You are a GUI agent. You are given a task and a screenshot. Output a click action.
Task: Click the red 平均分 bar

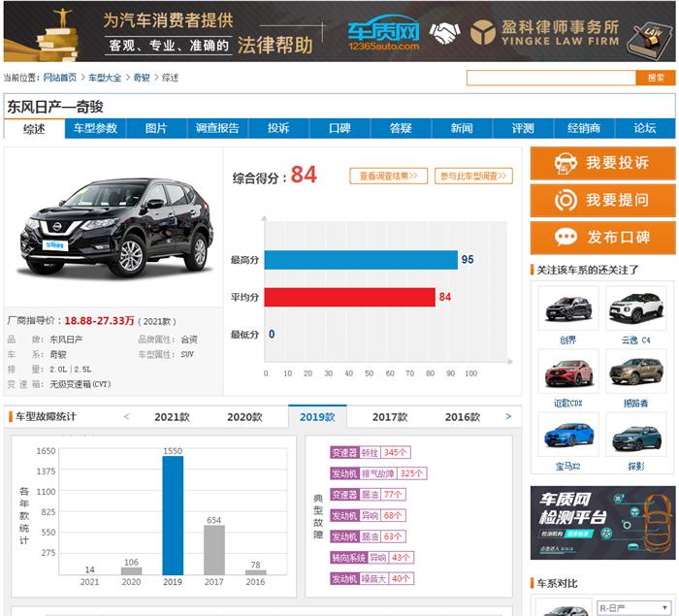tap(349, 297)
